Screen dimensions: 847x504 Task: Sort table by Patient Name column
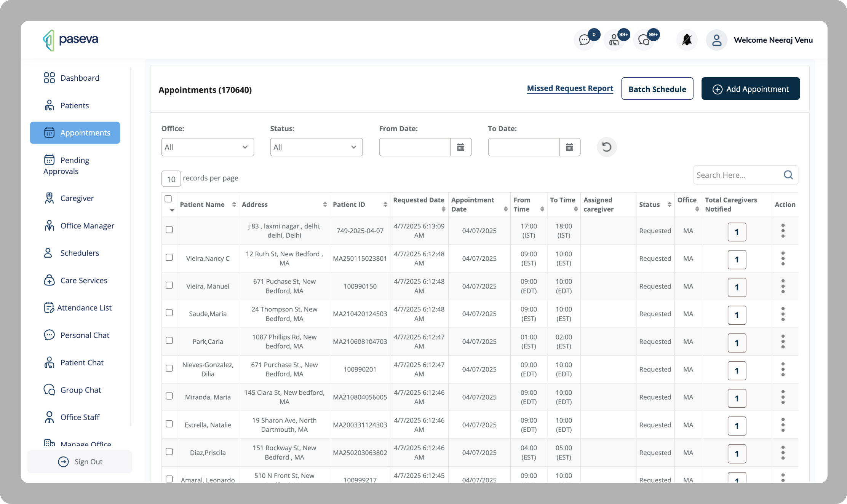click(x=234, y=205)
